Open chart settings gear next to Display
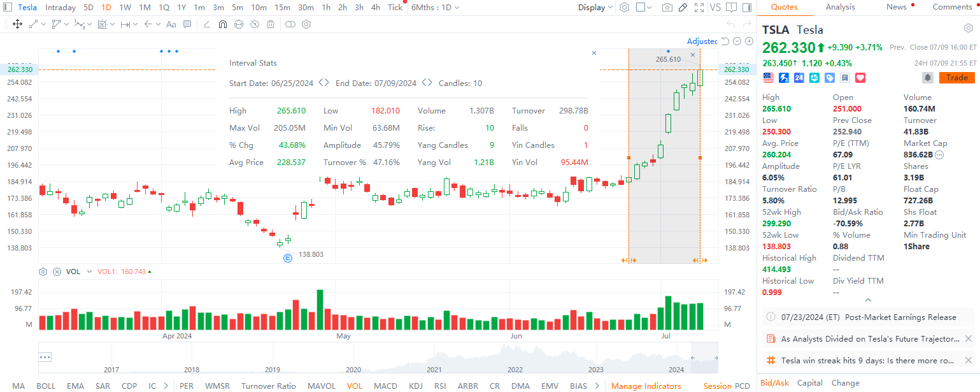Screen dimensions: 980x392 click(624, 8)
